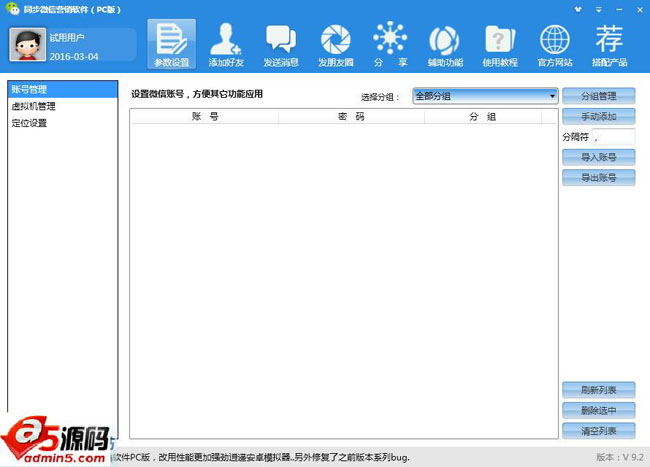Select 虚拟机管理 in the left sidebar
Screen dimensions: 650x467
click(63, 106)
